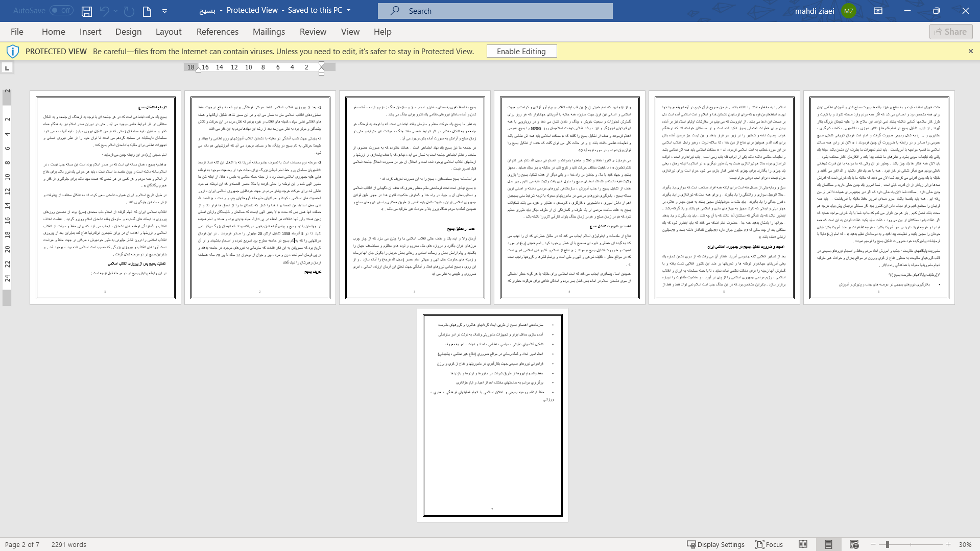Select the page 5 thumbnail
Screen dimensions: 980x551
pos(724,198)
